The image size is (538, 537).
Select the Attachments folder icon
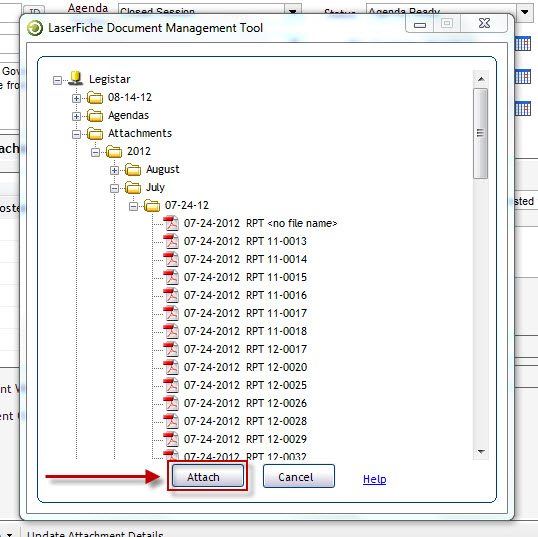click(95, 133)
